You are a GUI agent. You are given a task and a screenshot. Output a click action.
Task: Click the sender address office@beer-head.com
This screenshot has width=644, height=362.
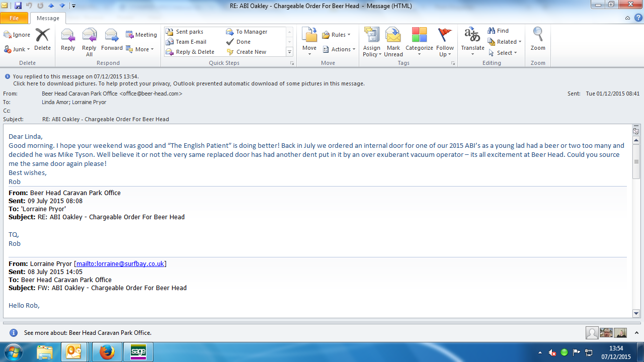(x=151, y=94)
